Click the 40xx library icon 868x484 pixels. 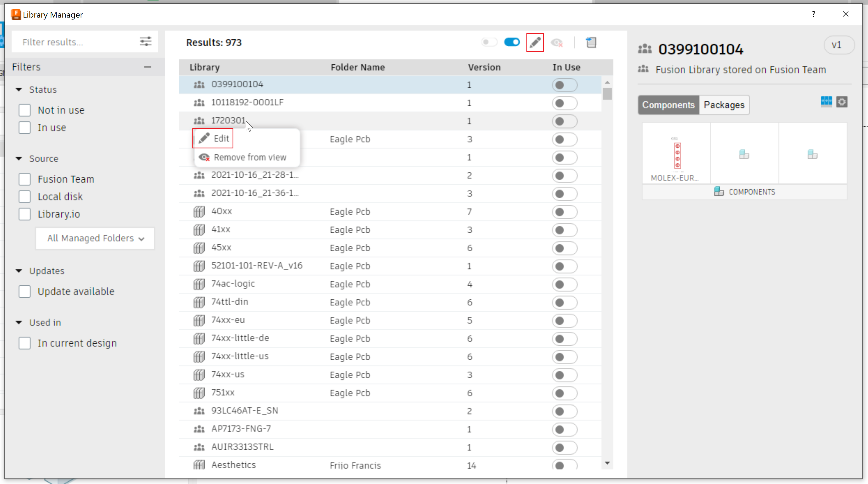pyautogui.click(x=199, y=212)
